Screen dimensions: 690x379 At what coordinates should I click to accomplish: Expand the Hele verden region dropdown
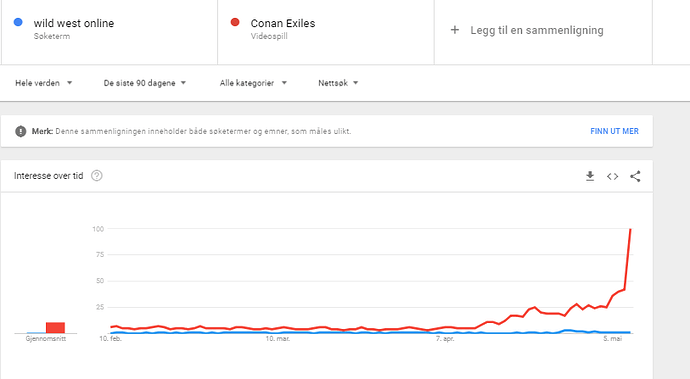point(44,83)
